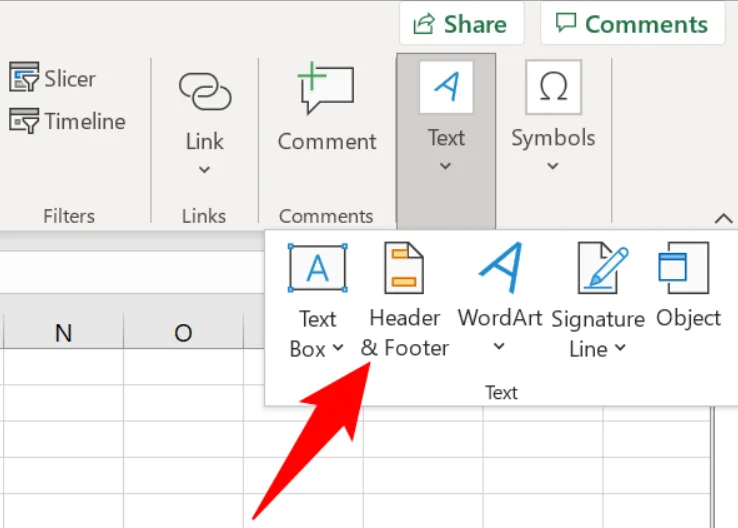
Task: Select the column N header
Action: pos(63,333)
